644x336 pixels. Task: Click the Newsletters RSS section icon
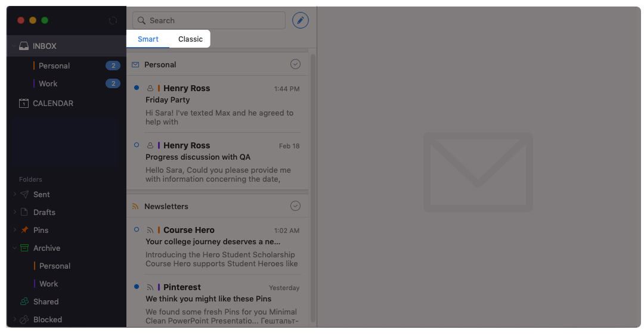point(135,206)
